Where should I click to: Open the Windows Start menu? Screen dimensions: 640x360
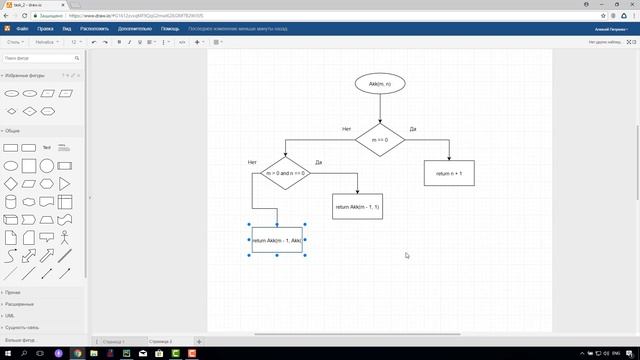pos(7,353)
